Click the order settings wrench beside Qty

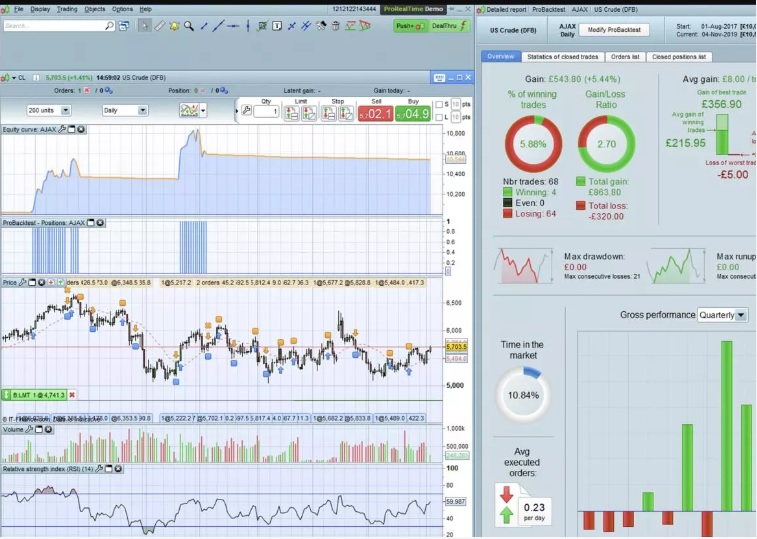pos(246,111)
